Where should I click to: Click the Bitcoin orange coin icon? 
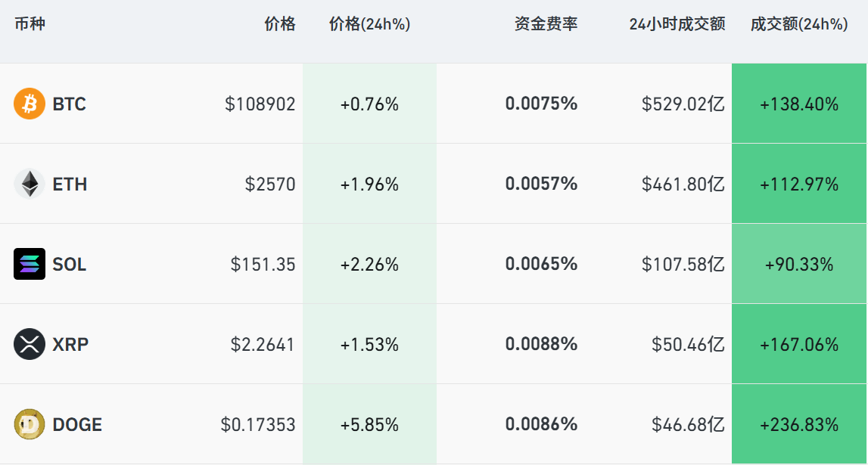pos(30,104)
